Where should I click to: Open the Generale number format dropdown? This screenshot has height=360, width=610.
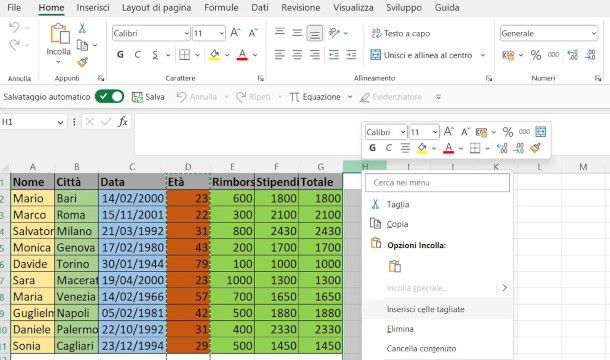point(594,33)
